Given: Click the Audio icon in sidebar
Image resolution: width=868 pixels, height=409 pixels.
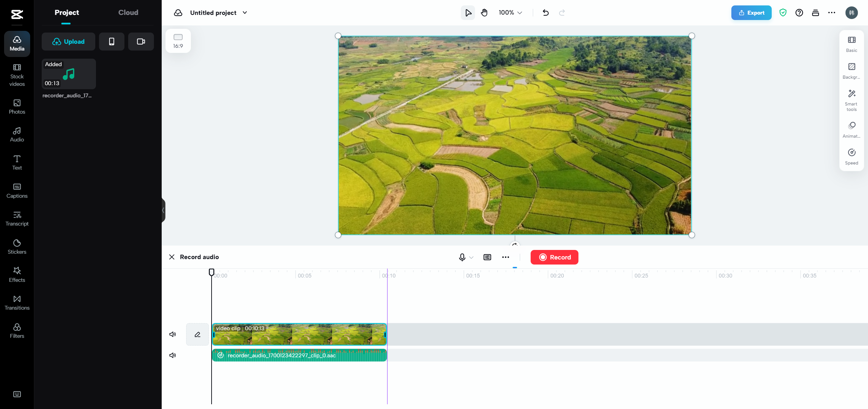Looking at the screenshot, I should 17,135.
